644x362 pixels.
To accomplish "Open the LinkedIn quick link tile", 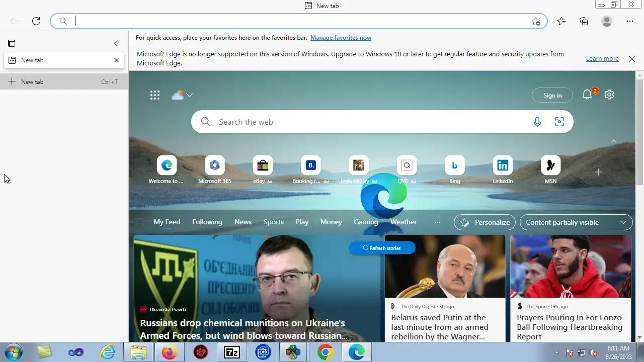I will coord(503,170).
